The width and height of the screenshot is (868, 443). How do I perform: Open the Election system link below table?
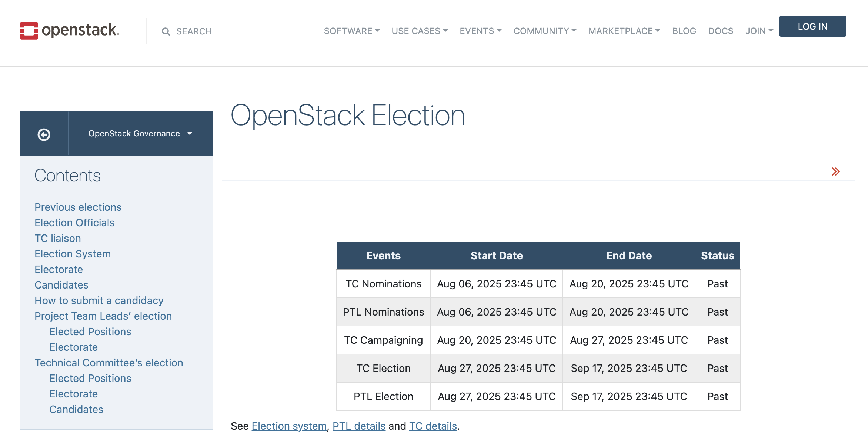[x=289, y=426]
